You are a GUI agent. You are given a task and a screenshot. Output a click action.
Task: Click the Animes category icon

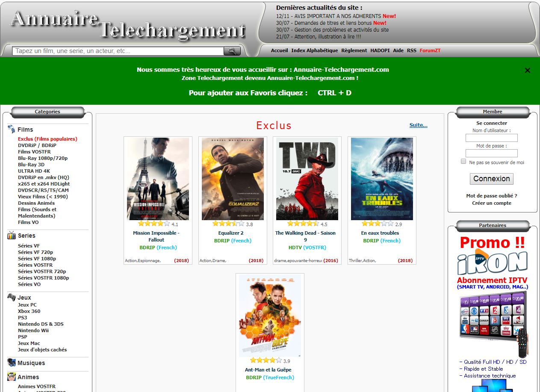(x=12, y=377)
